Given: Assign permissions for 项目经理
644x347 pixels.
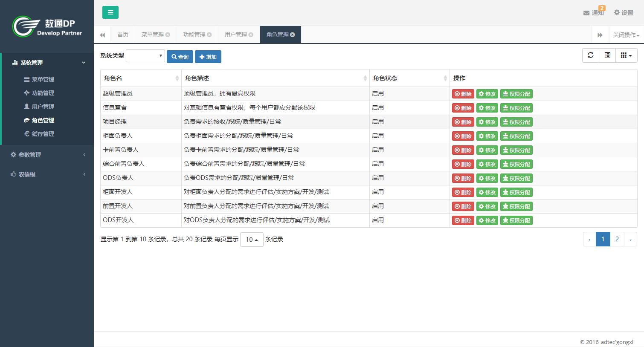Looking at the screenshot, I should 516,122.
